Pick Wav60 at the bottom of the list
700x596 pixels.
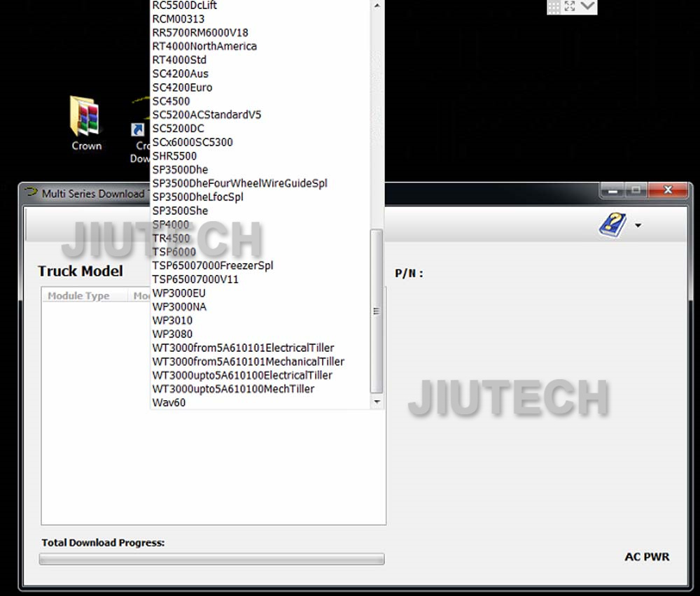[169, 403]
